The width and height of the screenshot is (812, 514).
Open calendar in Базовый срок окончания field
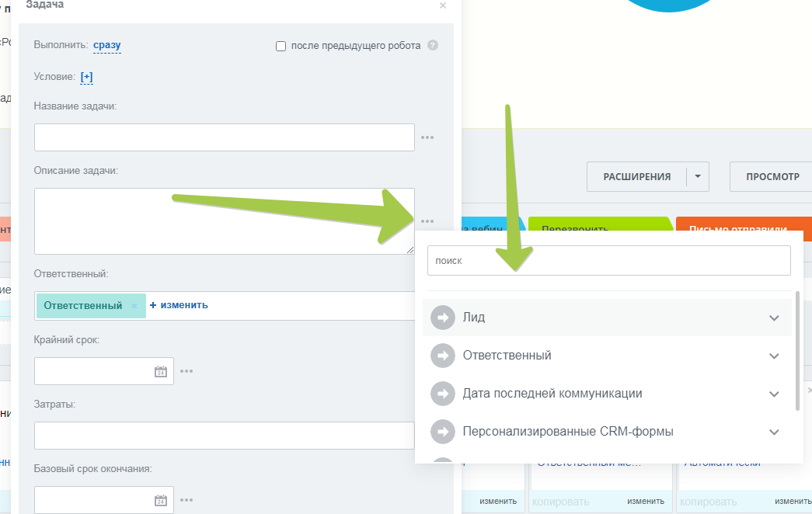[161, 500]
